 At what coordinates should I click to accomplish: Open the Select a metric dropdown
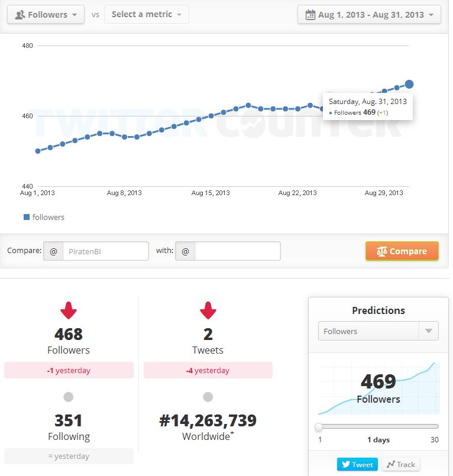click(146, 15)
